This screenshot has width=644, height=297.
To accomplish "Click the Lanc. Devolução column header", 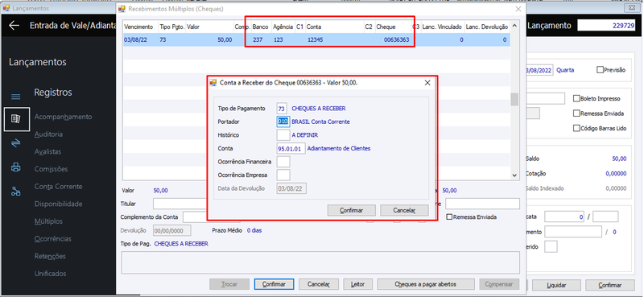I will (x=487, y=27).
